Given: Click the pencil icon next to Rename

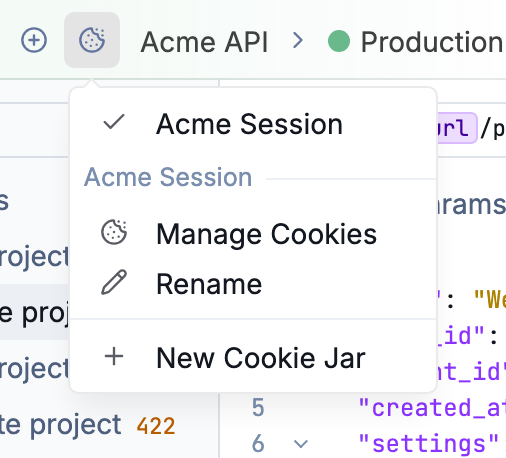Looking at the screenshot, I should click(114, 282).
